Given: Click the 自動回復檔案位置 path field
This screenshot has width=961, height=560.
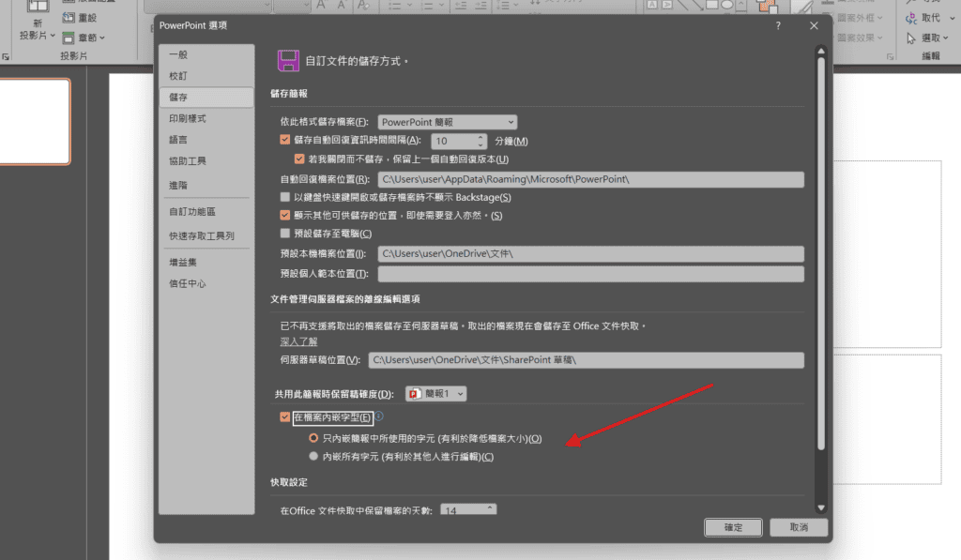Looking at the screenshot, I should (x=590, y=179).
